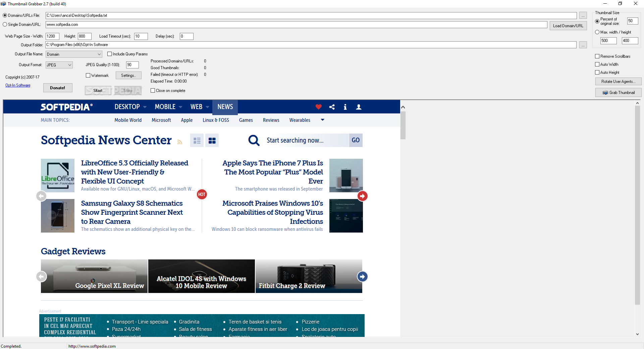The width and height of the screenshot is (644, 349).
Task: Expand the MOBILE menu arrow
Action: (x=180, y=107)
